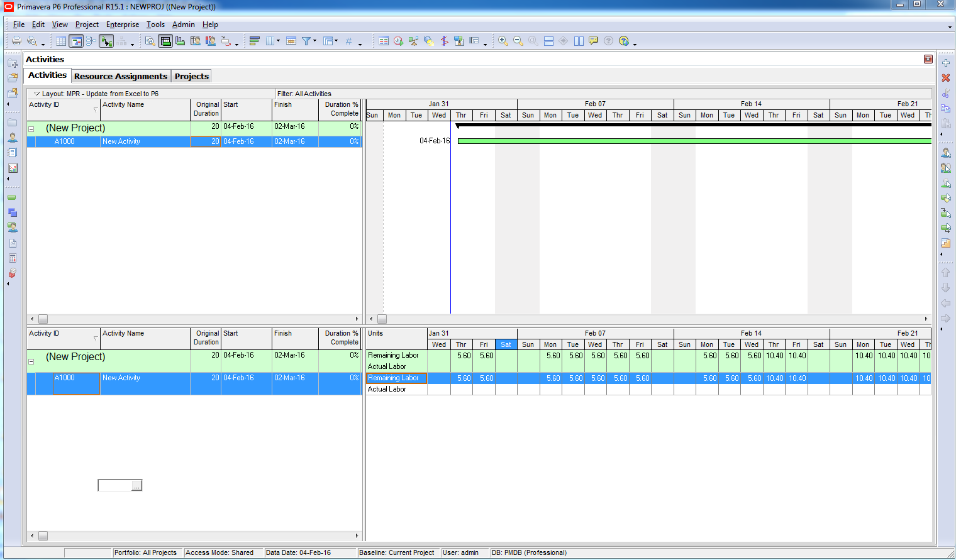Click the Print icon in the toolbar
Image resolution: width=956 pixels, height=560 pixels.
point(16,41)
